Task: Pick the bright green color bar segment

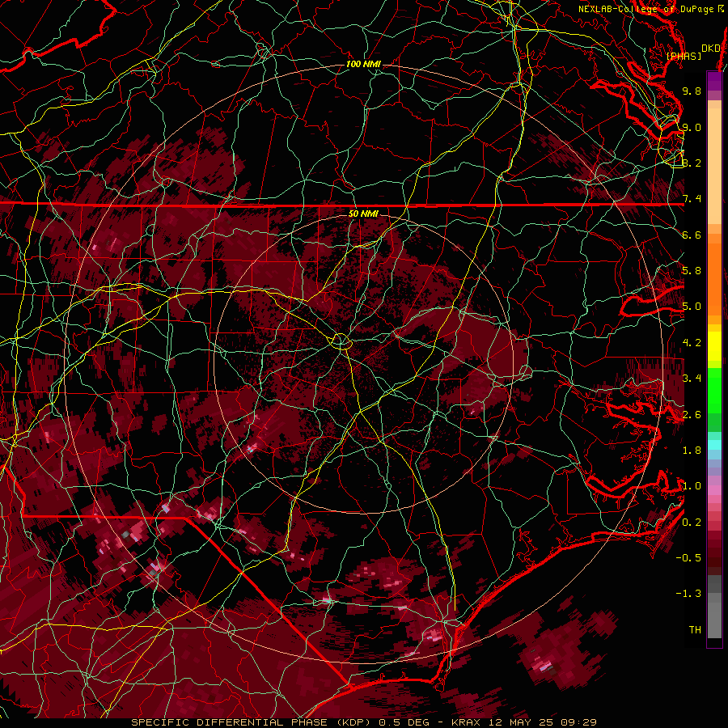Action: pyautogui.click(x=714, y=389)
